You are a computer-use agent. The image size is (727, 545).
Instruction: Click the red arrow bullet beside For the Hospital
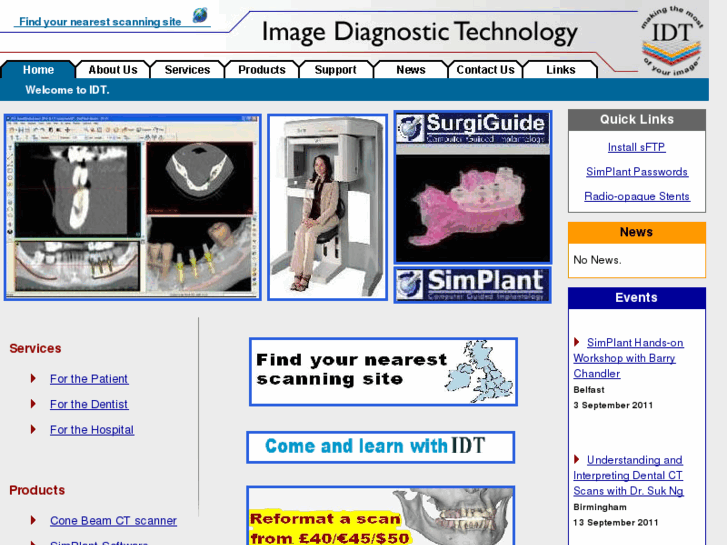click(33, 430)
